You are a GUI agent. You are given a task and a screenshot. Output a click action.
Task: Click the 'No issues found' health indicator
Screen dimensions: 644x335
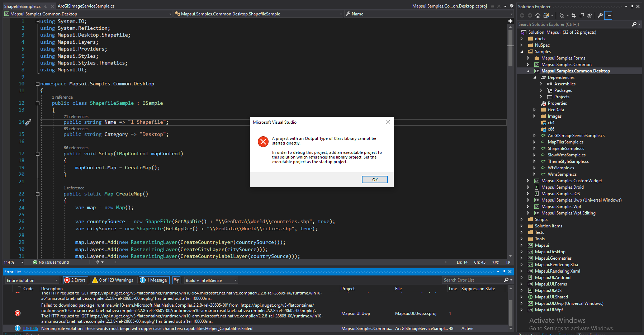(x=51, y=262)
